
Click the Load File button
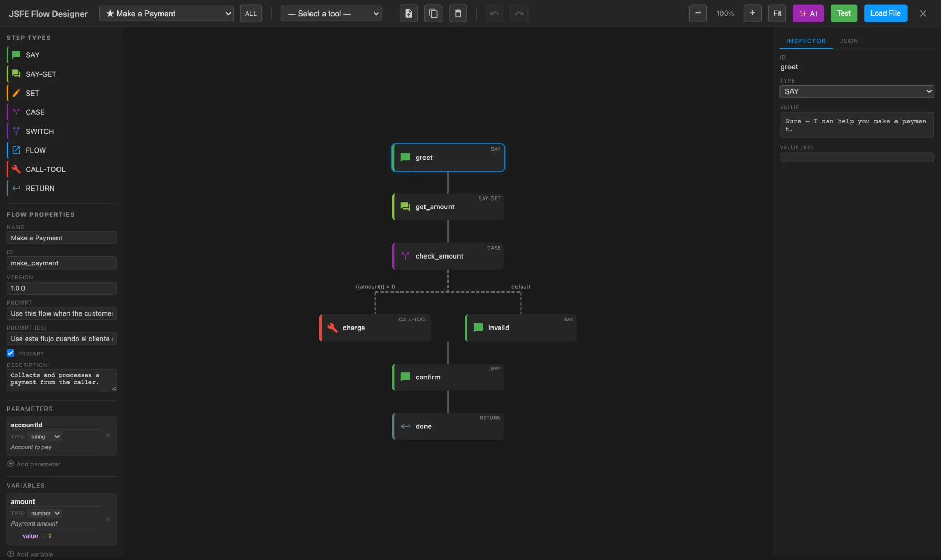point(885,13)
